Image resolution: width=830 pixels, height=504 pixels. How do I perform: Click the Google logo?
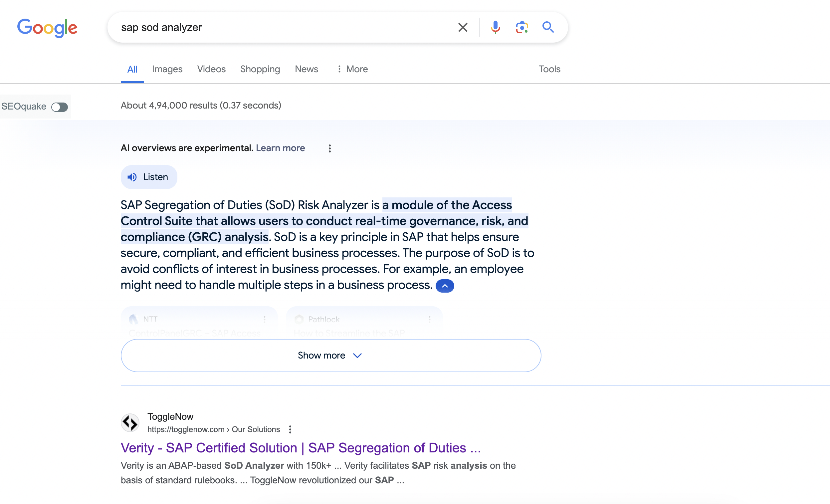click(x=47, y=28)
